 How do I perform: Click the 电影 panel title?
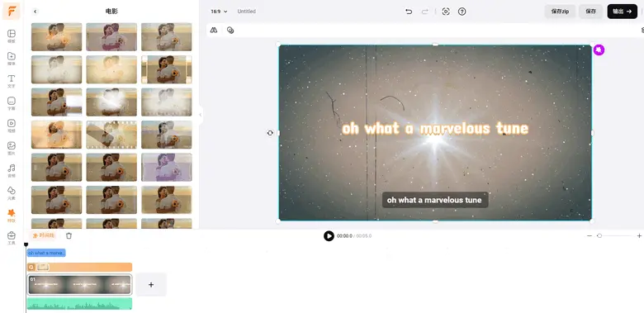pos(111,12)
